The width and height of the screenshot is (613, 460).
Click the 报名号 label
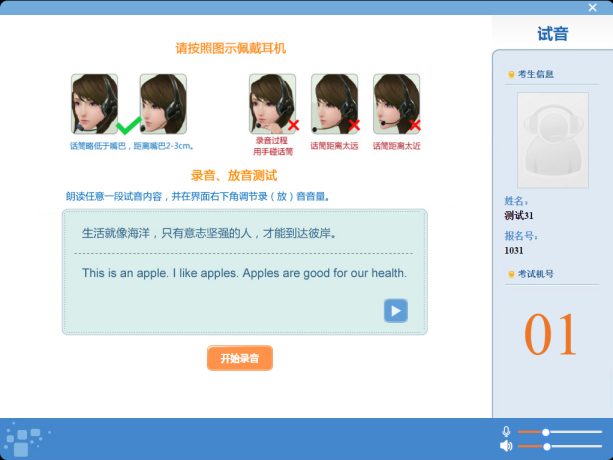click(x=521, y=236)
